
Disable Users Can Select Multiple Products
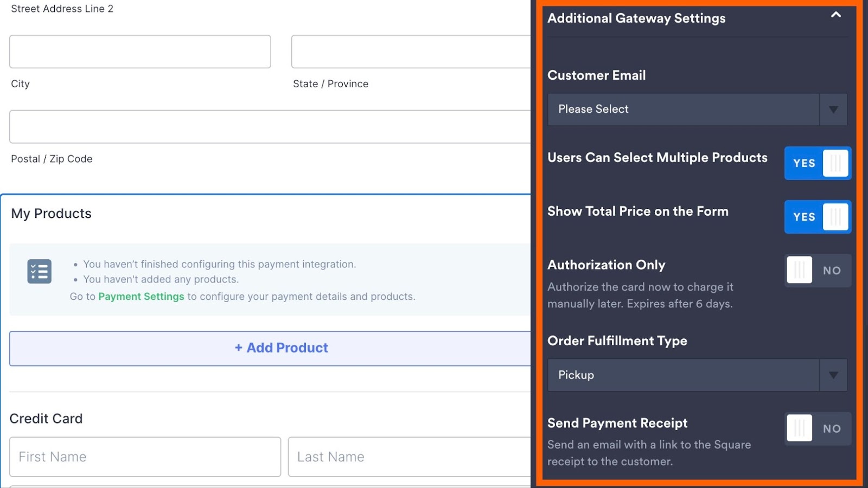point(818,163)
